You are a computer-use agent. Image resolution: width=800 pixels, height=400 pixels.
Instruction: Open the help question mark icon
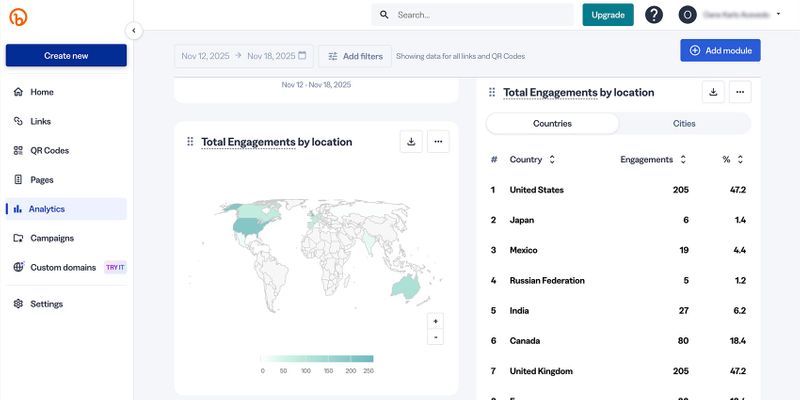[654, 15]
